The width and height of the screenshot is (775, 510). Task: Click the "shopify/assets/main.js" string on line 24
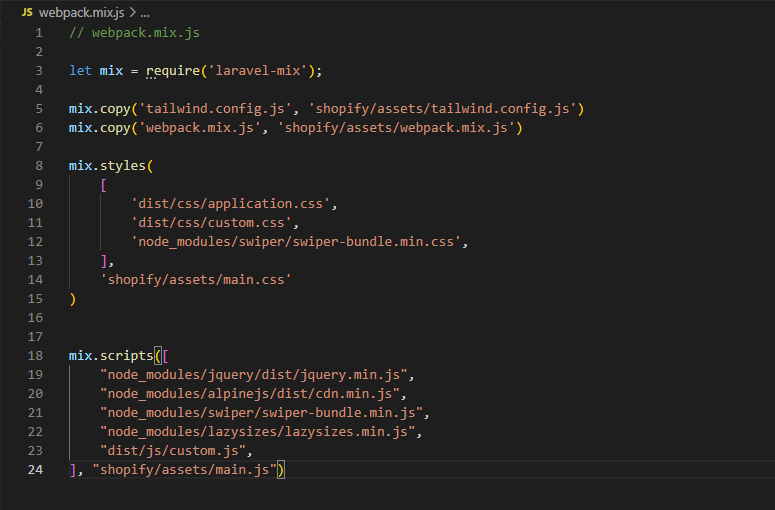click(x=184, y=470)
